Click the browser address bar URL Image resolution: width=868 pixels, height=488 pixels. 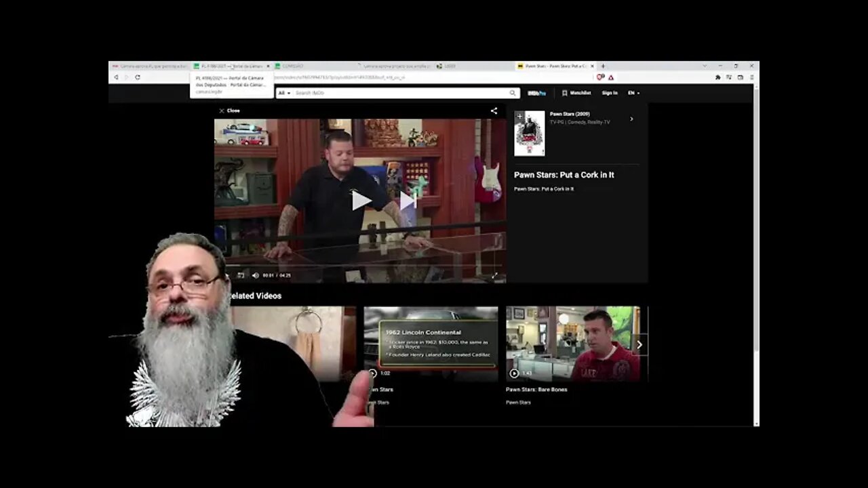click(339, 77)
